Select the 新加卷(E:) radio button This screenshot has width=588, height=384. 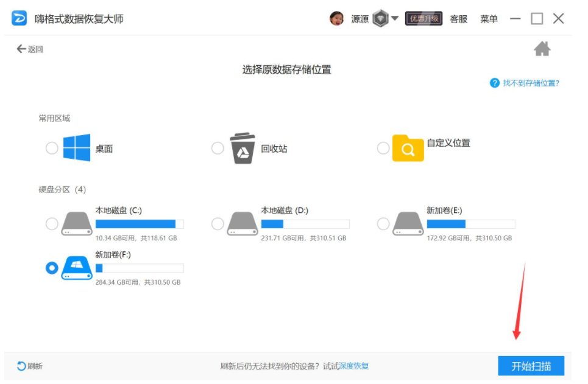point(383,224)
